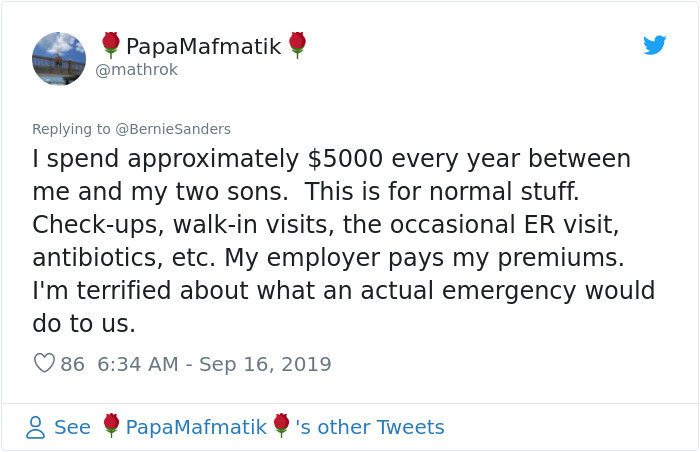Click the PapaMafmatik name in the footer link
The width and height of the screenshot is (700, 452).
tap(197, 427)
